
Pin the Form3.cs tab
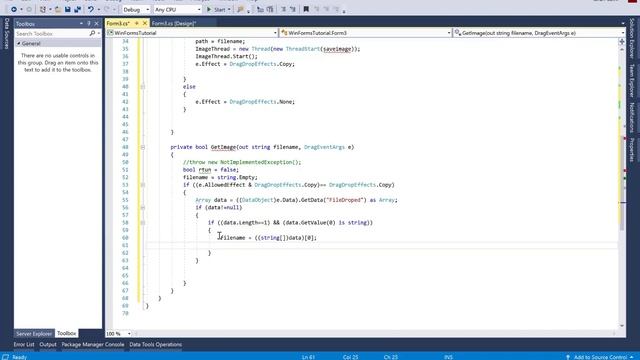click(x=137, y=23)
